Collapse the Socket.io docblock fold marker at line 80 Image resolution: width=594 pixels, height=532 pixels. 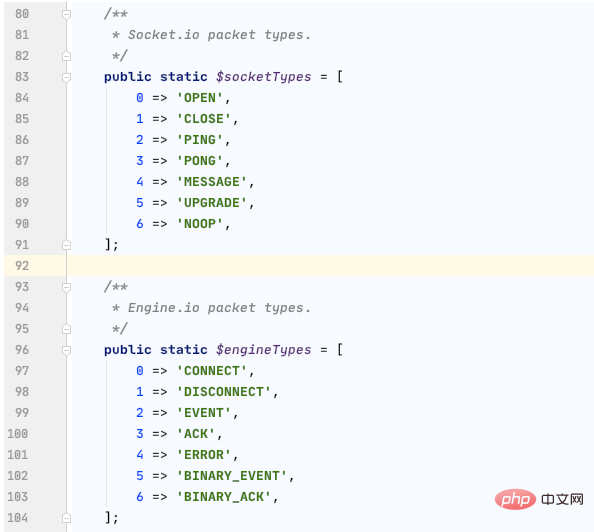pos(66,14)
